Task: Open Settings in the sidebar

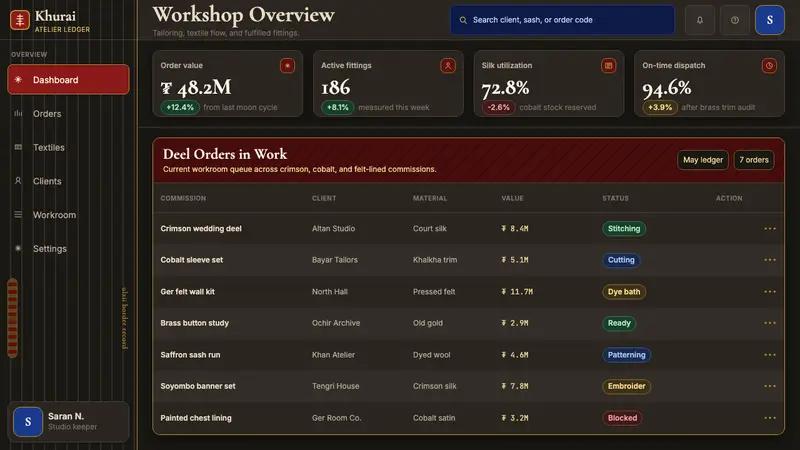Action: (x=68, y=248)
